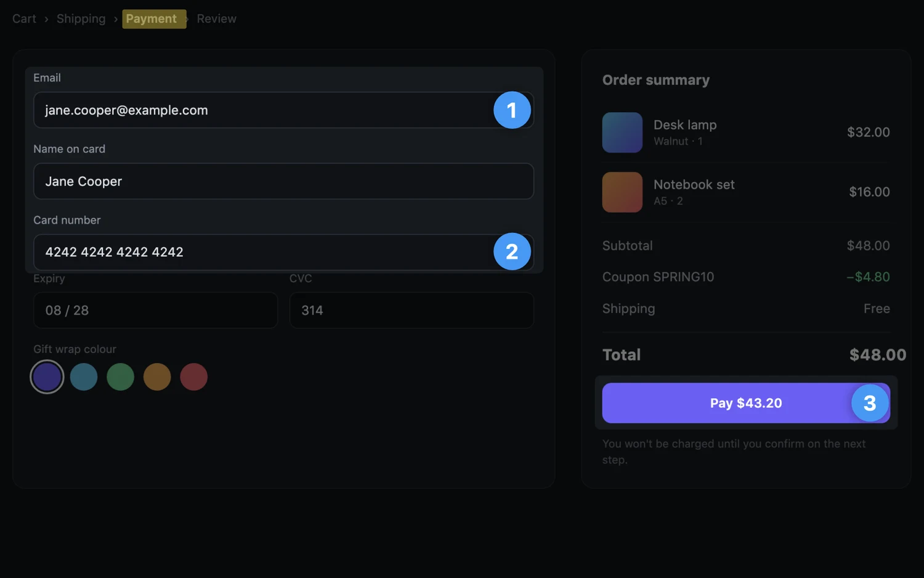Click the bold $48.00 Total amount

coord(878,355)
